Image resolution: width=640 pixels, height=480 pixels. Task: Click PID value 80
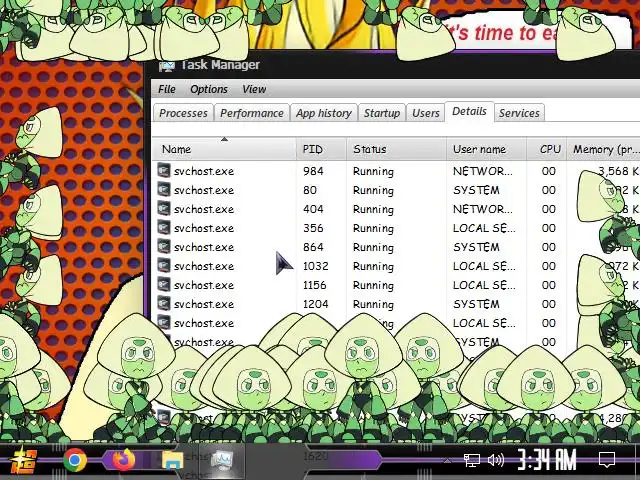310,190
